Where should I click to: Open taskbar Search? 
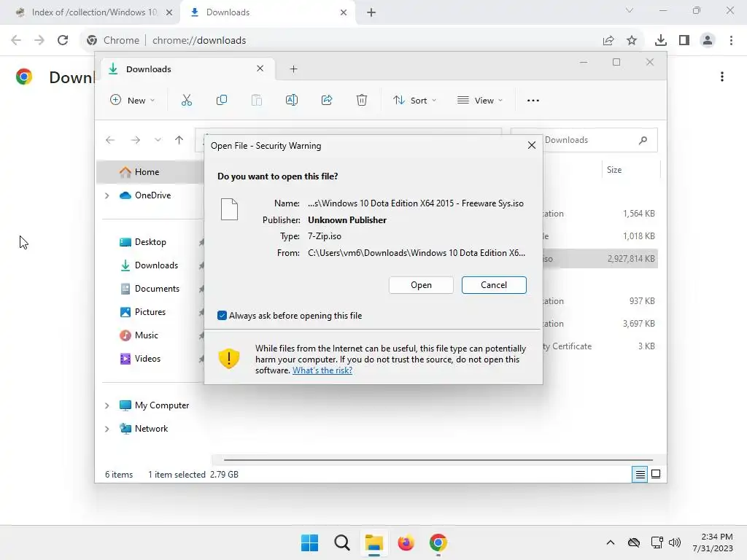pyautogui.click(x=342, y=542)
